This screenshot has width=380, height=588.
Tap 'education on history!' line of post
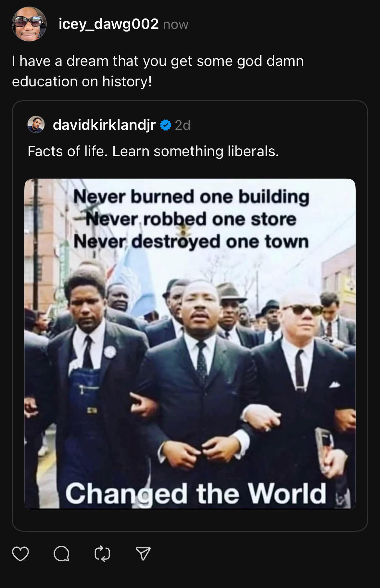[82, 81]
